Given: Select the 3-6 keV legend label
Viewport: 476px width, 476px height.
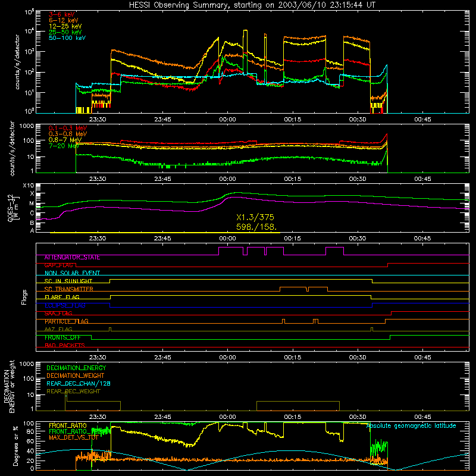Looking at the screenshot, I should 61,14.
